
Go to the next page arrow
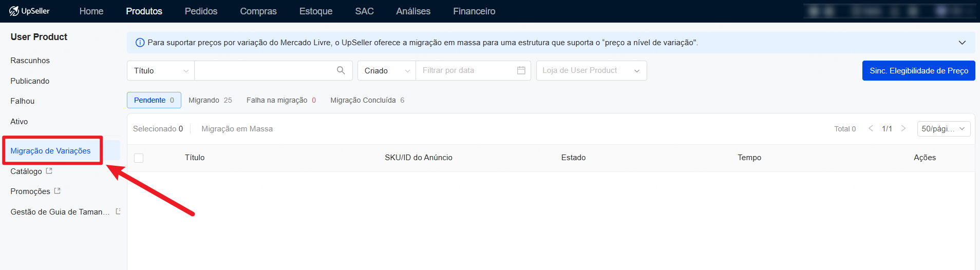[903, 128]
